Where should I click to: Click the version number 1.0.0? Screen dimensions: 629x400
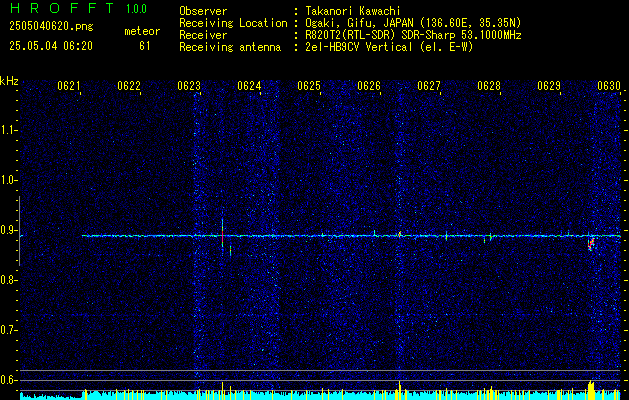point(136,9)
